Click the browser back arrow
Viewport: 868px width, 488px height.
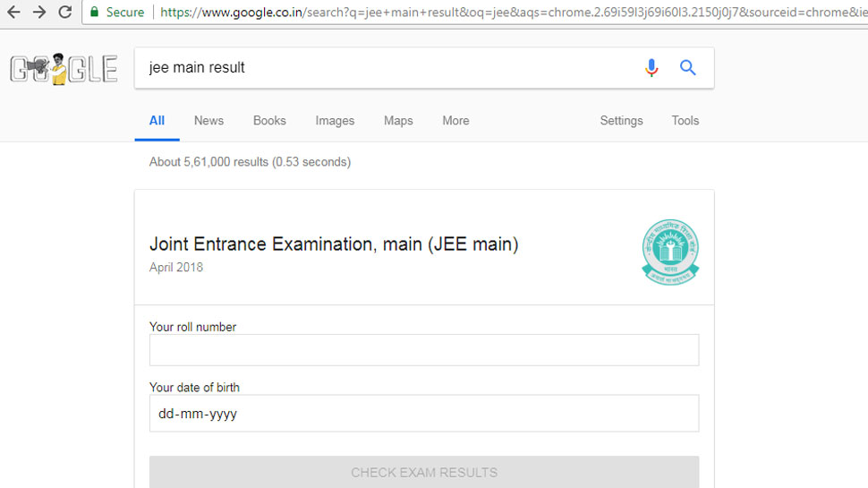tap(13, 12)
